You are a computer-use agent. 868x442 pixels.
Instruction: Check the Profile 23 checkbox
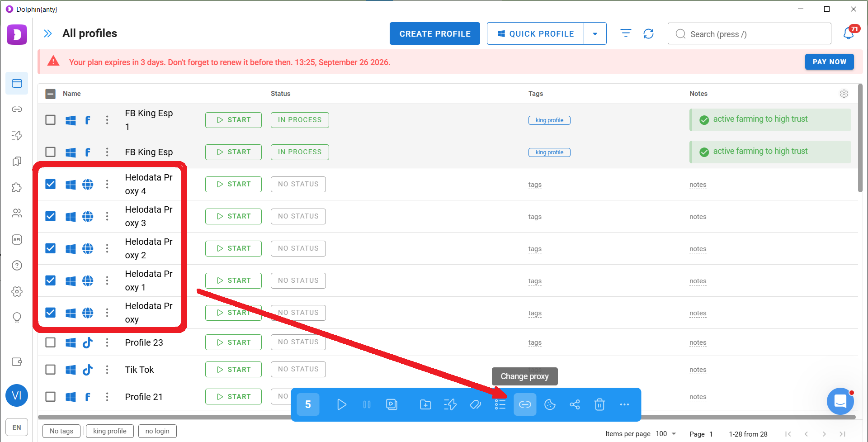click(x=51, y=342)
